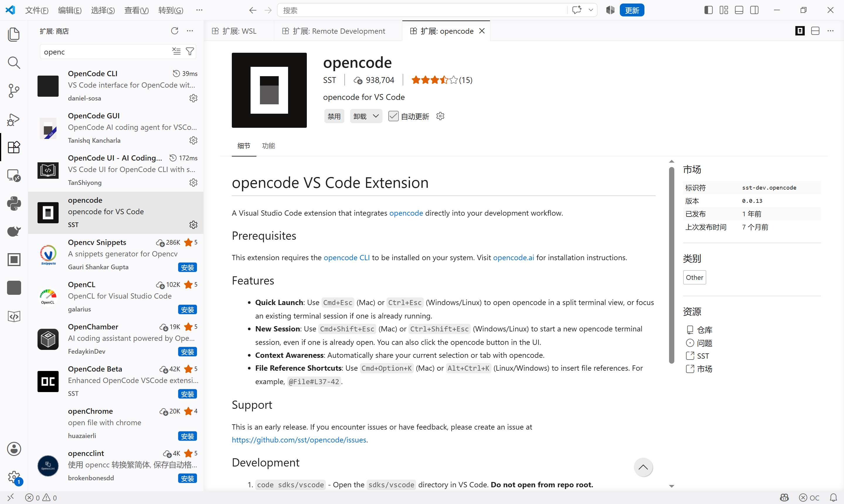Toggle the bottom panel visibility

click(x=739, y=10)
